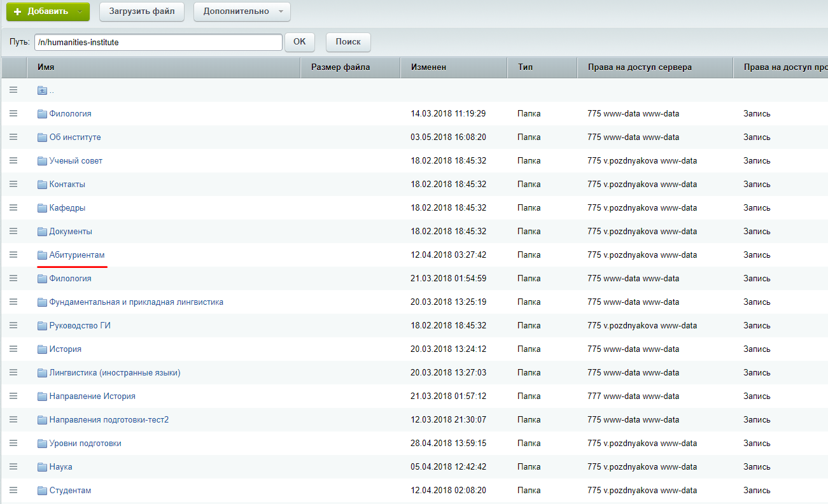The image size is (828, 504).
Task: Open row menu for Направления подготовки-тест2
Action: (13, 419)
